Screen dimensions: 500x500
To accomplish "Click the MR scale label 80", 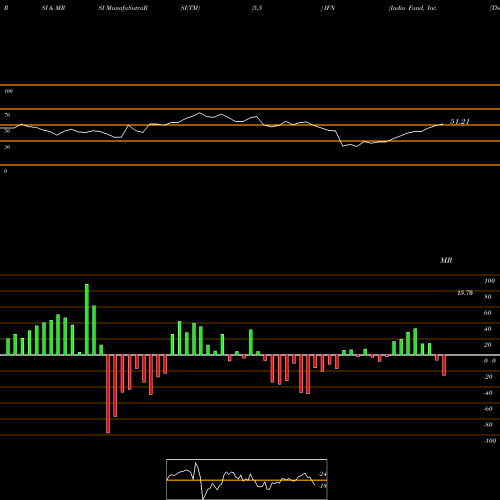I will [x=488, y=297].
